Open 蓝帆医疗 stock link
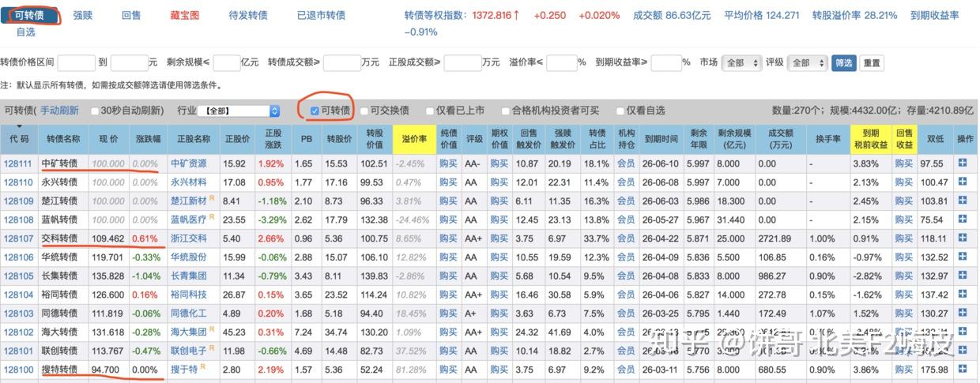The image size is (980, 383). 189,219
